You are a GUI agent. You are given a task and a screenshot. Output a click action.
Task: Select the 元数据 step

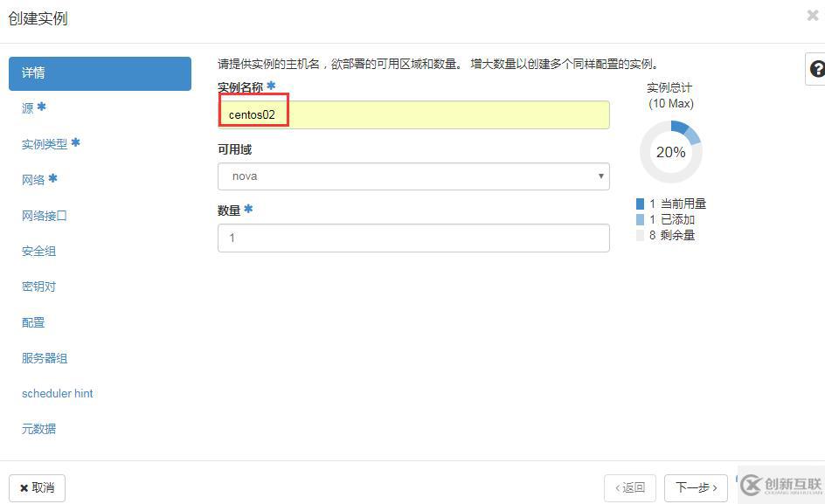[x=39, y=429]
